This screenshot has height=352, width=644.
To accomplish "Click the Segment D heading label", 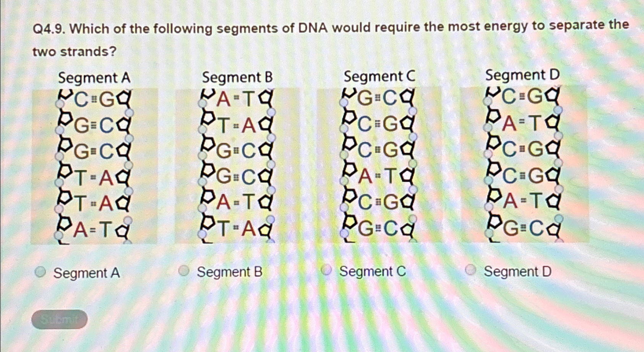I will (x=522, y=75).
